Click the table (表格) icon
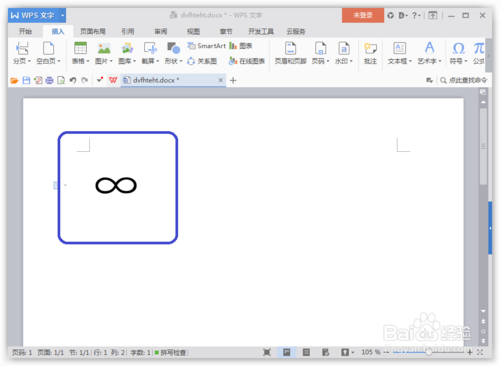 coord(80,48)
